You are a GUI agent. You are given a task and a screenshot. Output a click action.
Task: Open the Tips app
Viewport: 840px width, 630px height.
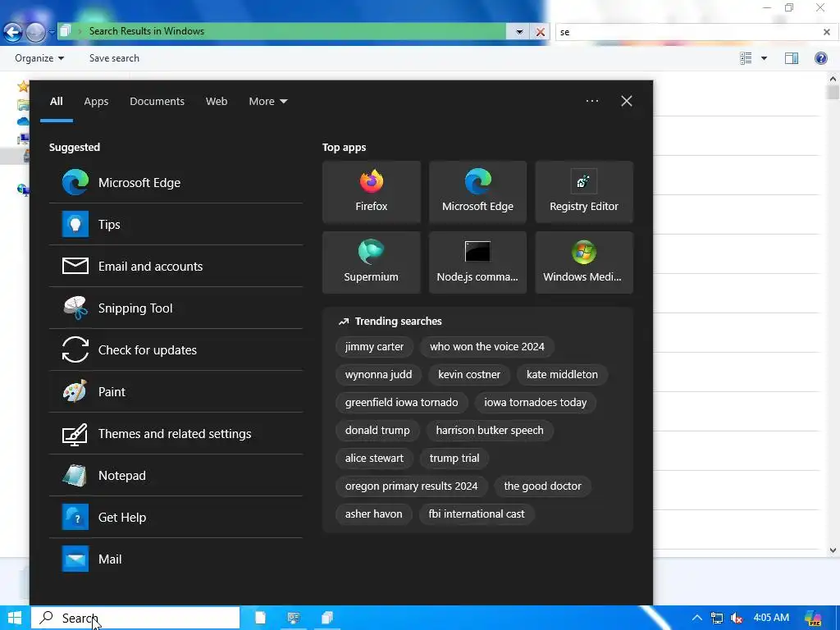(176, 225)
